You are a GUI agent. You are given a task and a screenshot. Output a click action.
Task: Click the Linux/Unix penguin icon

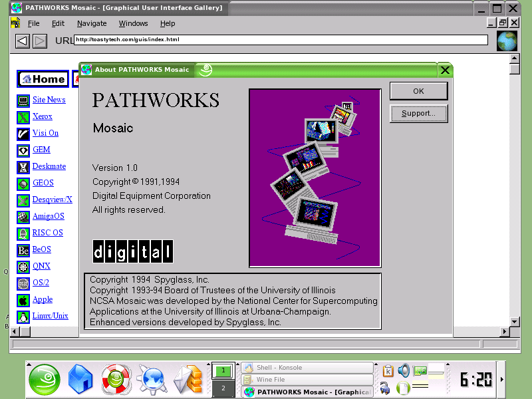[24, 316]
